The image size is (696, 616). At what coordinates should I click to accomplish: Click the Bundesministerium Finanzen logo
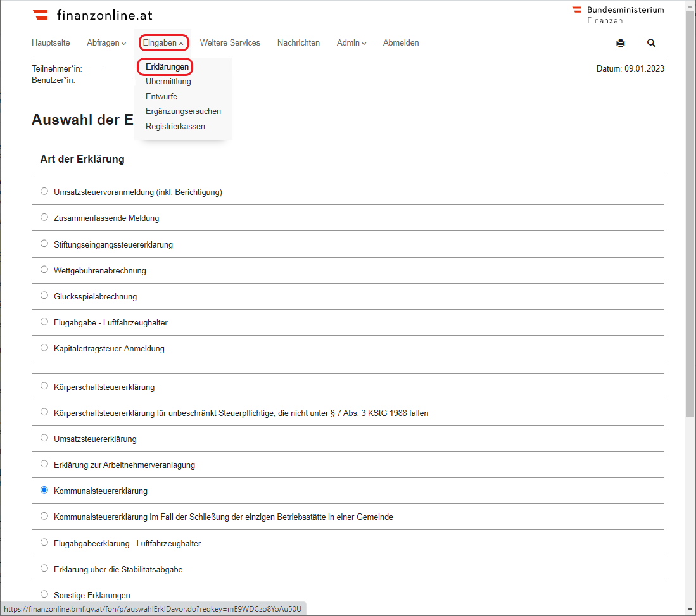pyautogui.click(x=618, y=15)
